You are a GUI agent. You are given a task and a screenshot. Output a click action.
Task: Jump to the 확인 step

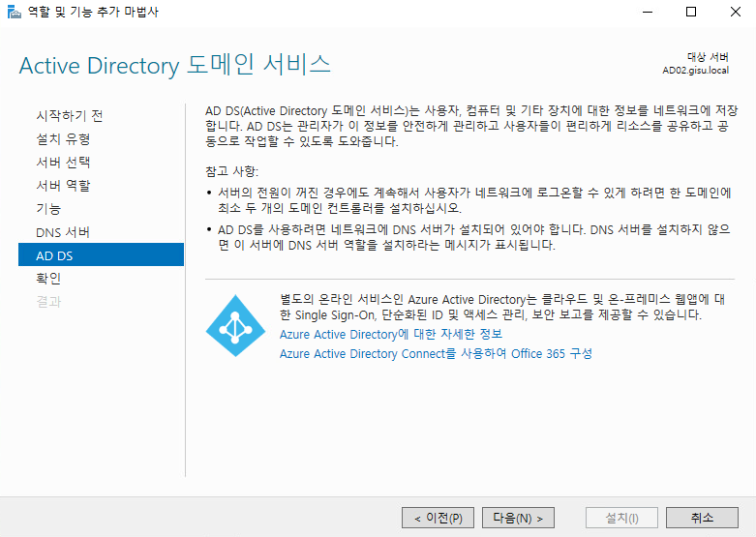(48, 278)
